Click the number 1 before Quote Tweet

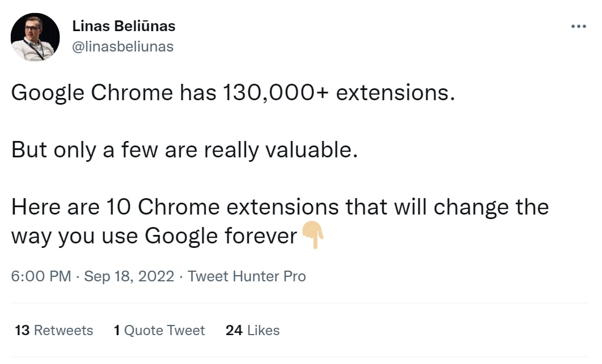pyautogui.click(x=117, y=330)
